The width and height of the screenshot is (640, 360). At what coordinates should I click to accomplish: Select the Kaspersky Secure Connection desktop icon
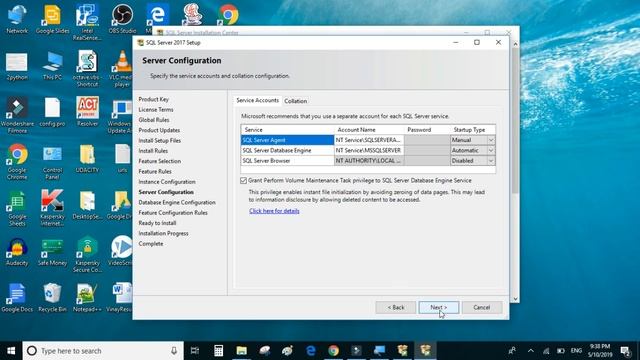point(87,254)
